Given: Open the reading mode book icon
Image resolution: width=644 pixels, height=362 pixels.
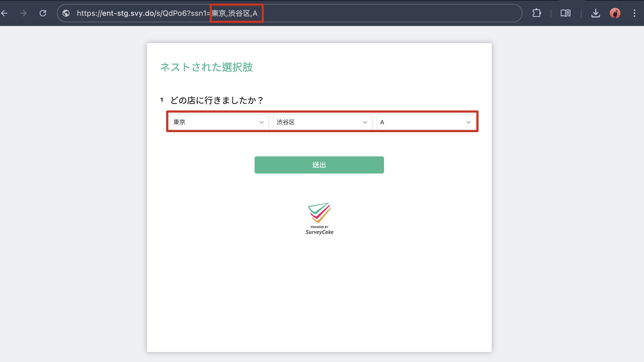Looking at the screenshot, I should [566, 13].
